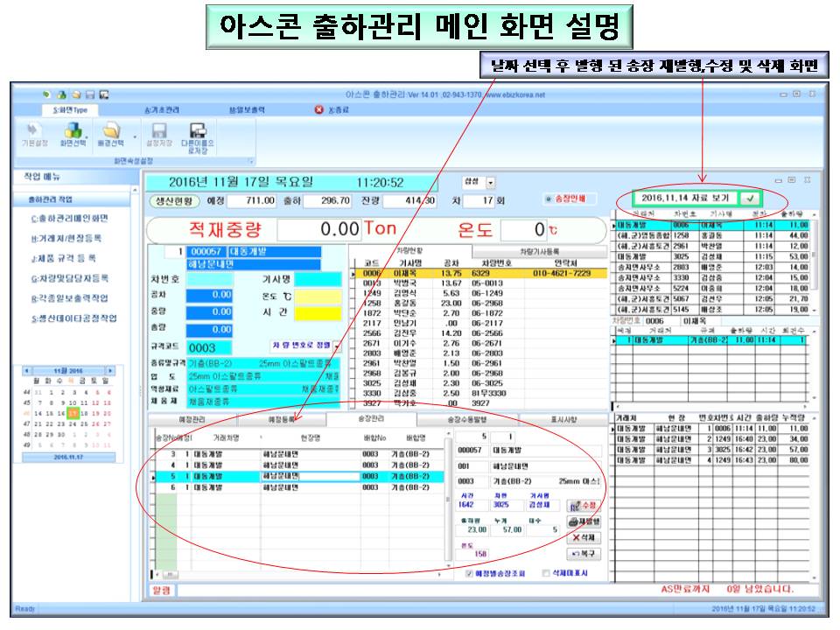840x630 pixels.
Task: Click the yellow 시간 field
Action: (318, 313)
